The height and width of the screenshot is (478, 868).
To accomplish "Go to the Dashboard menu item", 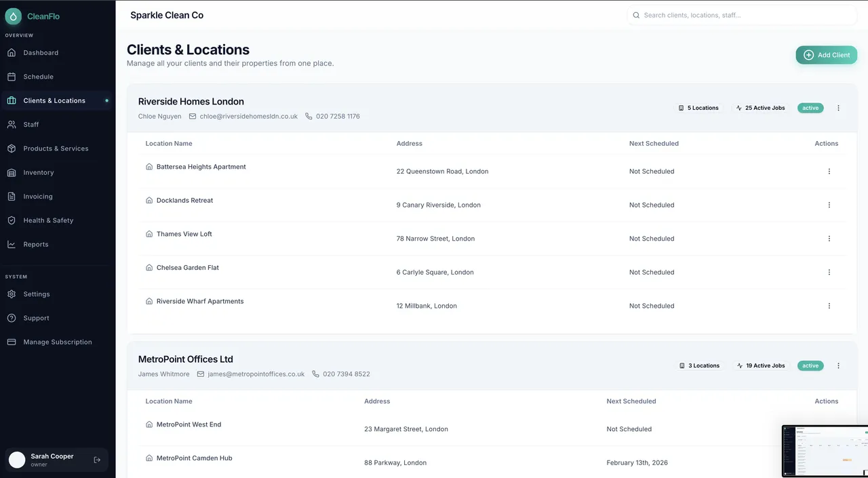I will 41,53.
